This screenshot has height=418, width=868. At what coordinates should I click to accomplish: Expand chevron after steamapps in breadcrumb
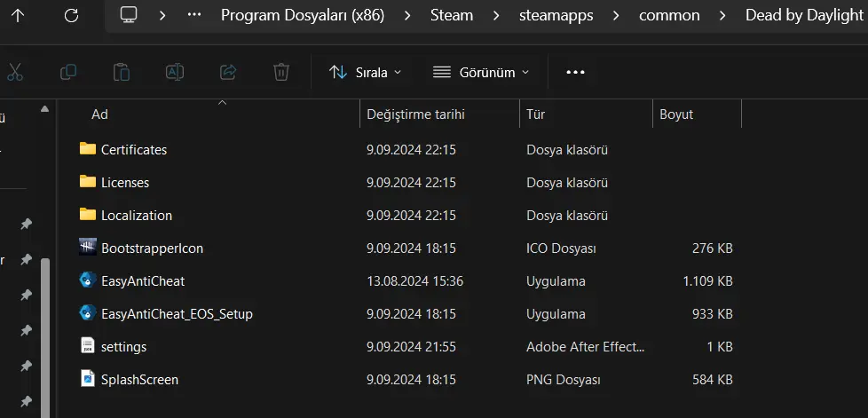click(616, 15)
